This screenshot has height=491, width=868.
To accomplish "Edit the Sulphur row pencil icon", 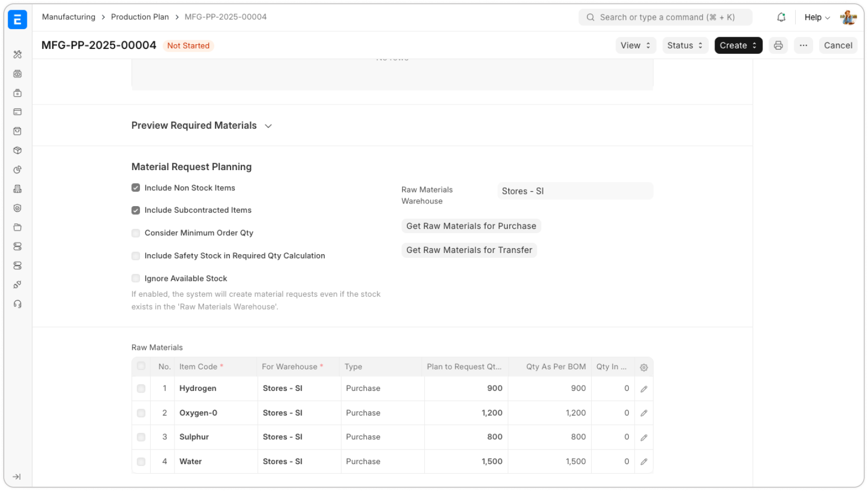I will [x=643, y=438].
